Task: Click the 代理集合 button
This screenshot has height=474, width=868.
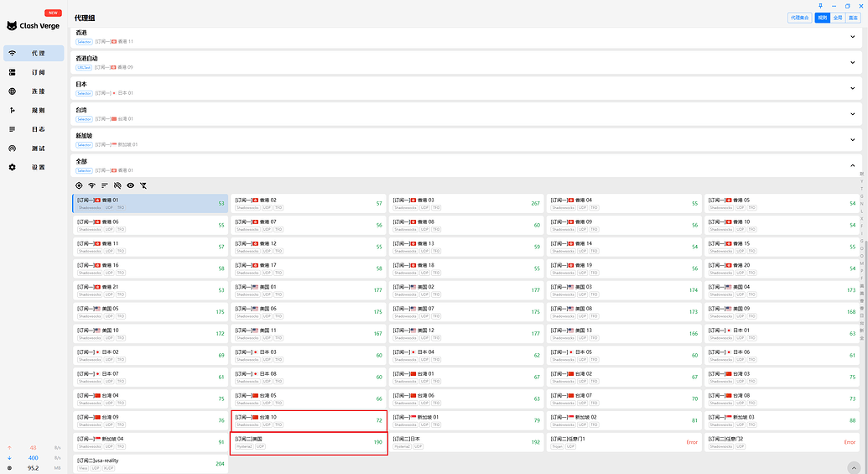Action: click(x=800, y=18)
